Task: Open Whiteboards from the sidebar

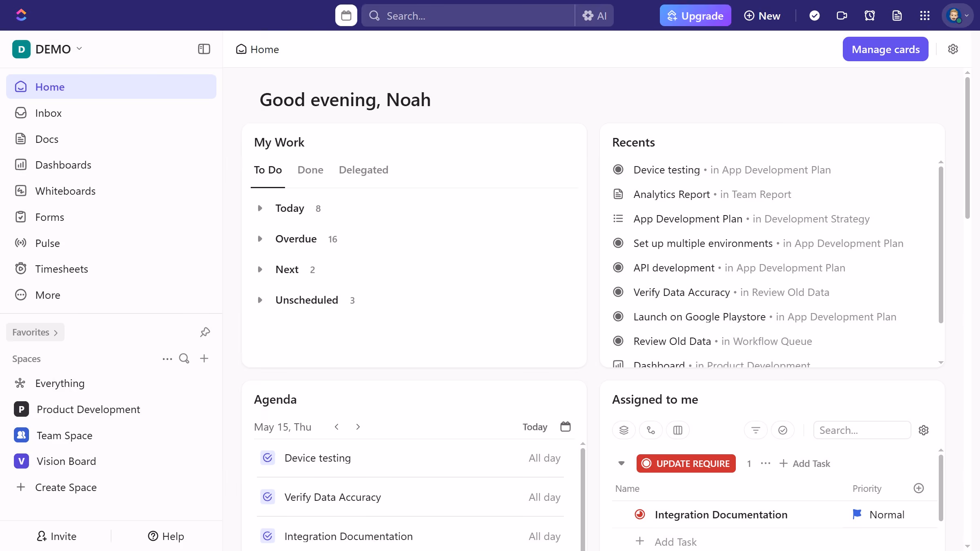Action: [x=111, y=191]
